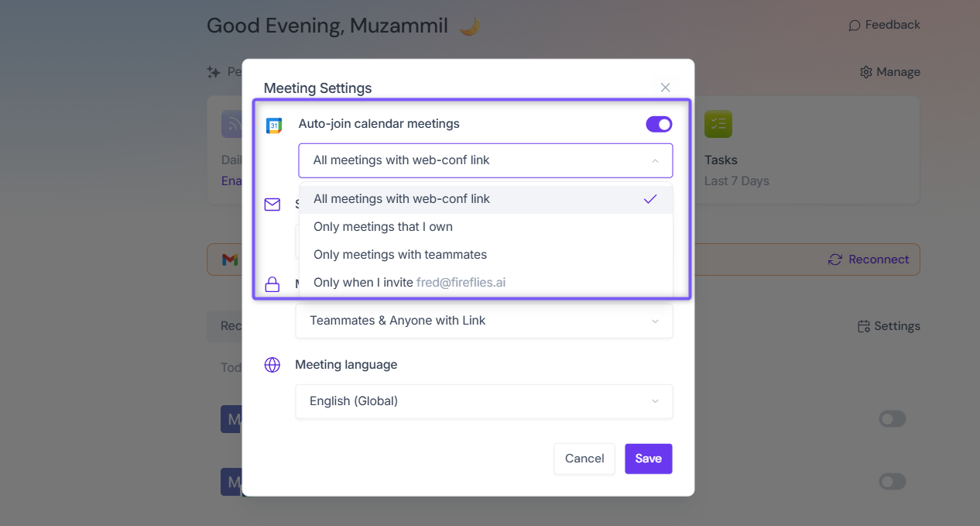Viewport: 980px width, 526px height.
Task: Enable the first recent meeting toggle
Action: [x=892, y=419]
